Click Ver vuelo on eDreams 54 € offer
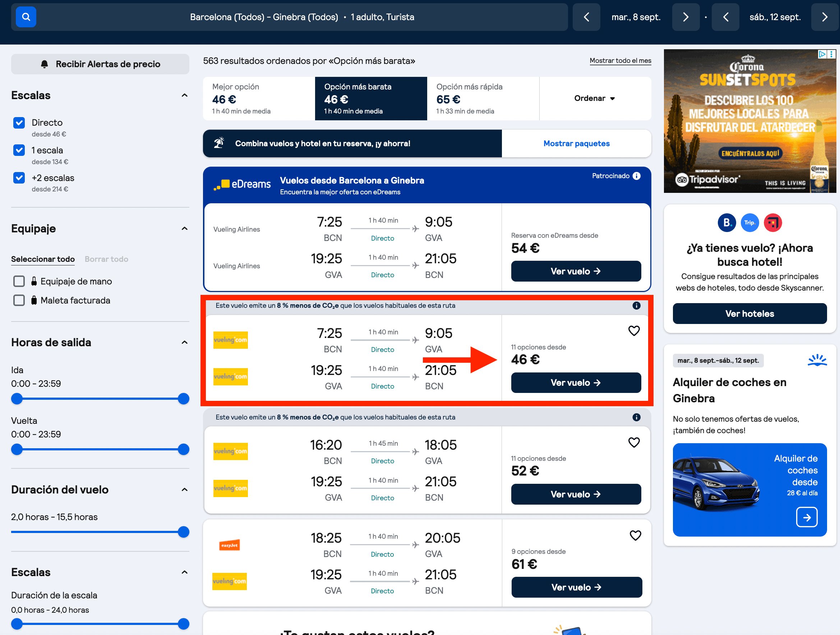The height and width of the screenshot is (635, 840). click(576, 271)
